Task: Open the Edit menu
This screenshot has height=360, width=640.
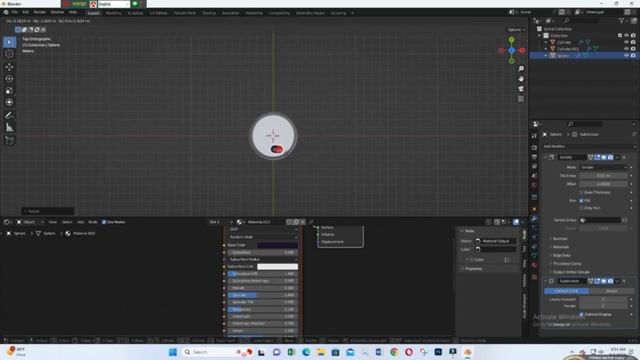Action: tap(25, 13)
